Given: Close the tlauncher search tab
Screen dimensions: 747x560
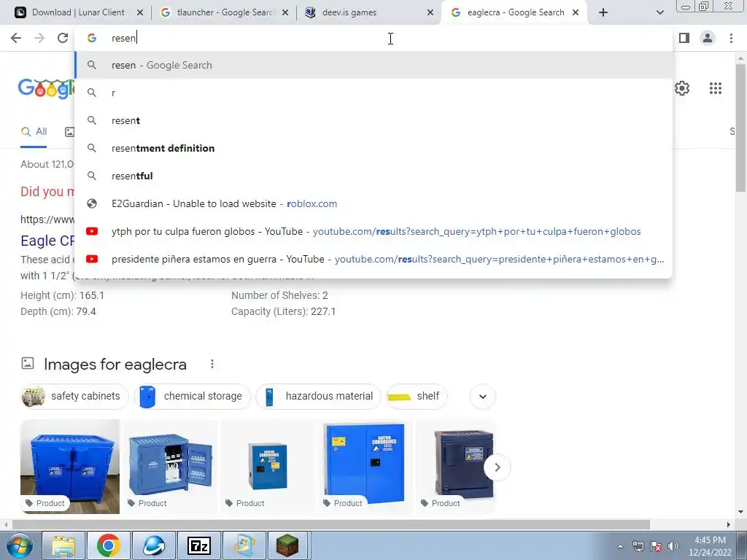Looking at the screenshot, I should pyautogui.click(x=285, y=12).
